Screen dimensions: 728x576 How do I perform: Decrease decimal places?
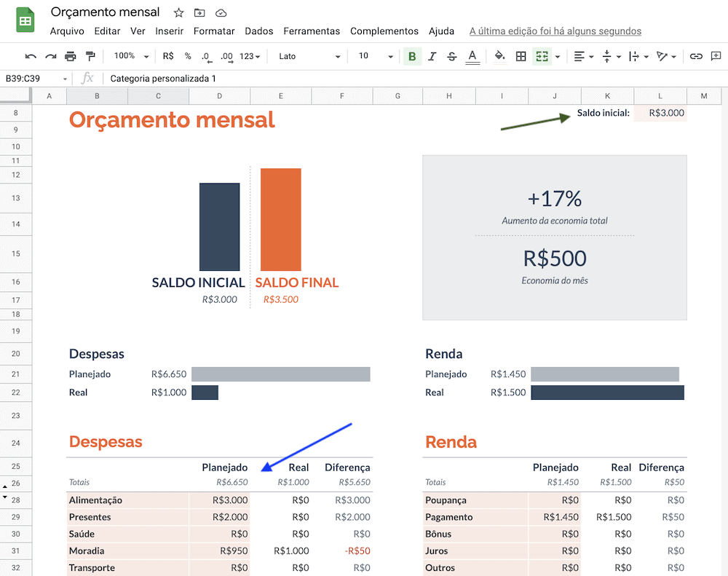[x=207, y=56]
